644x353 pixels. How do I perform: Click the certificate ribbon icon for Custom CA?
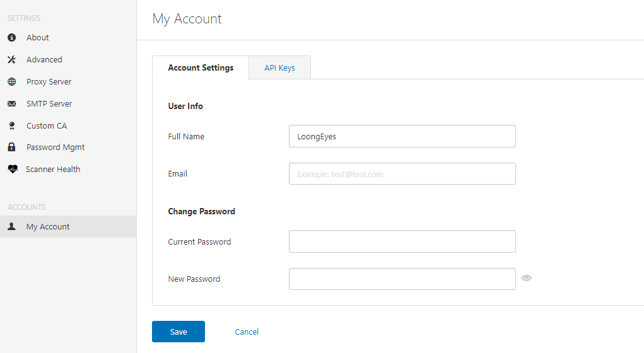coord(11,126)
